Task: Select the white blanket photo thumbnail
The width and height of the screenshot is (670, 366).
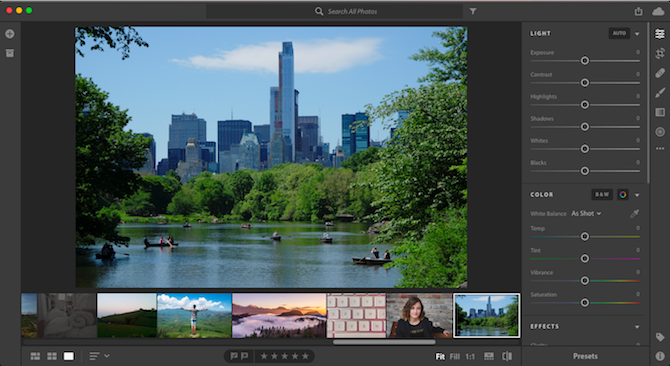Action: tap(67, 316)
